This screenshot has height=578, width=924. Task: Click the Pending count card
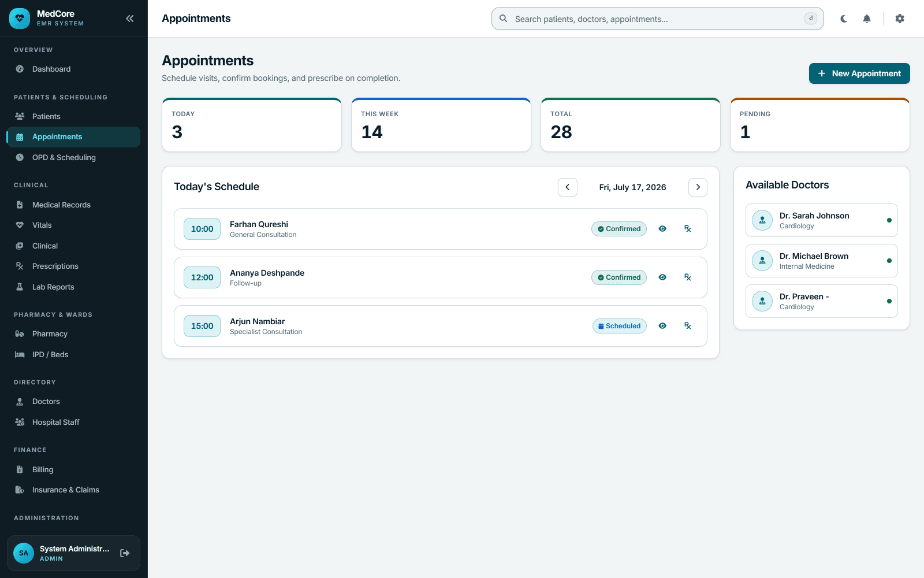click(820, 125)
